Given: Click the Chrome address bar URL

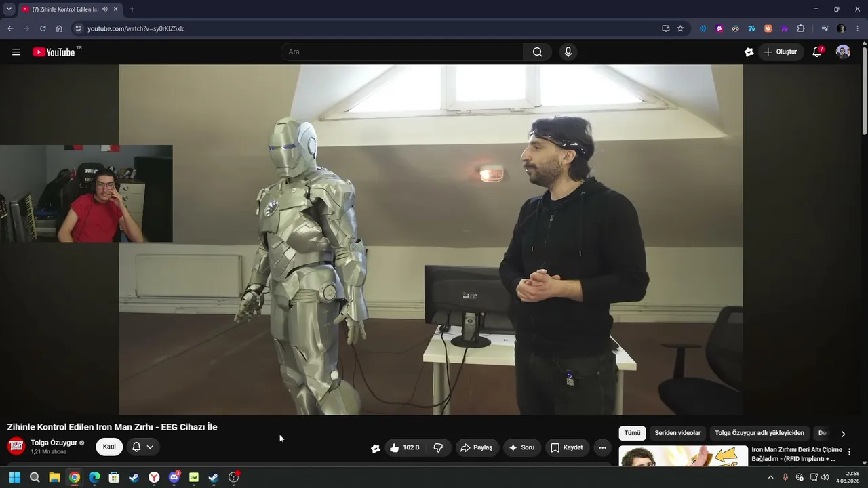Looking at the screenshot, I should (136, 28).
